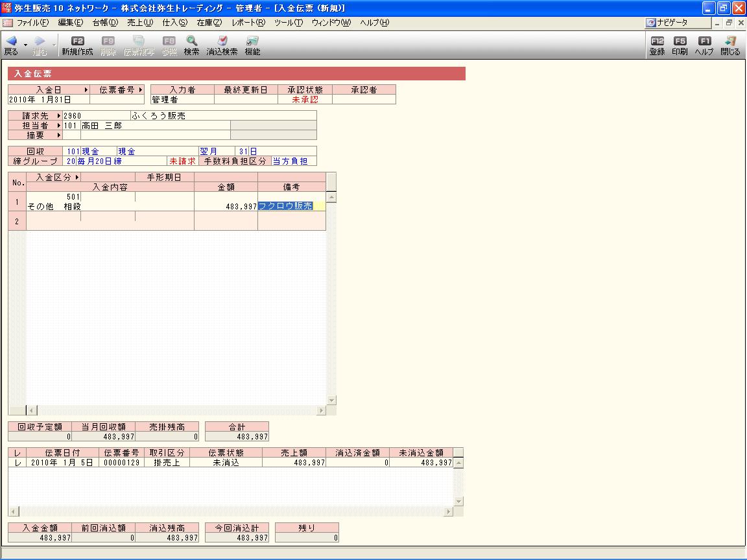This screenshot has width=747, height=560.
Task: Click the 請求先 code field 2960
Action: point(96,116)
